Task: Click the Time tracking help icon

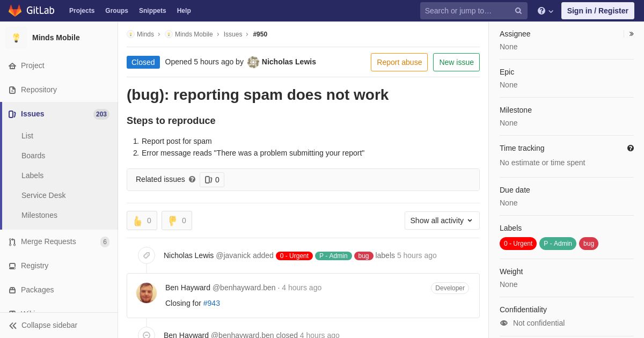Action: (x=631, y=148)
